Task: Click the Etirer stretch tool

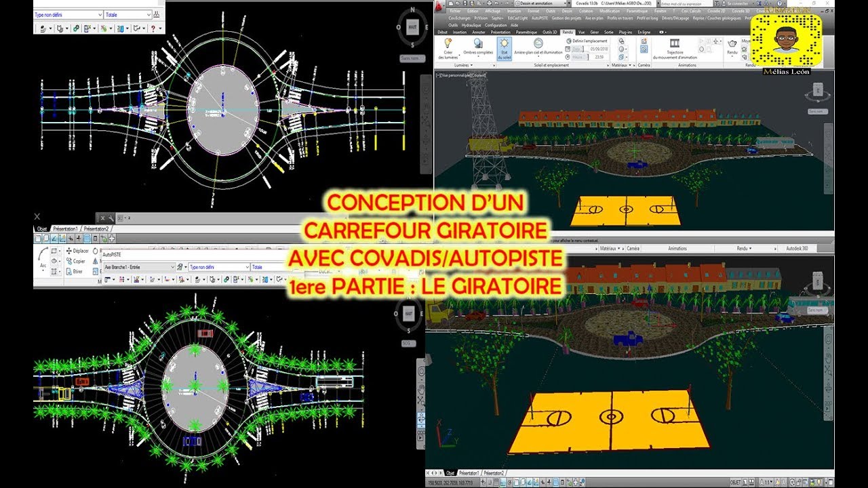Action: (75, 271)
